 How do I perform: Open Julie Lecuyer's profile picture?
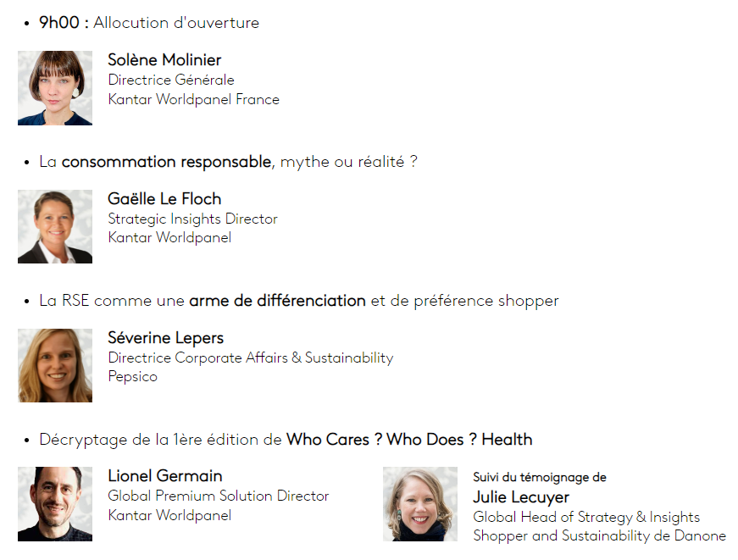pos(420,504)
